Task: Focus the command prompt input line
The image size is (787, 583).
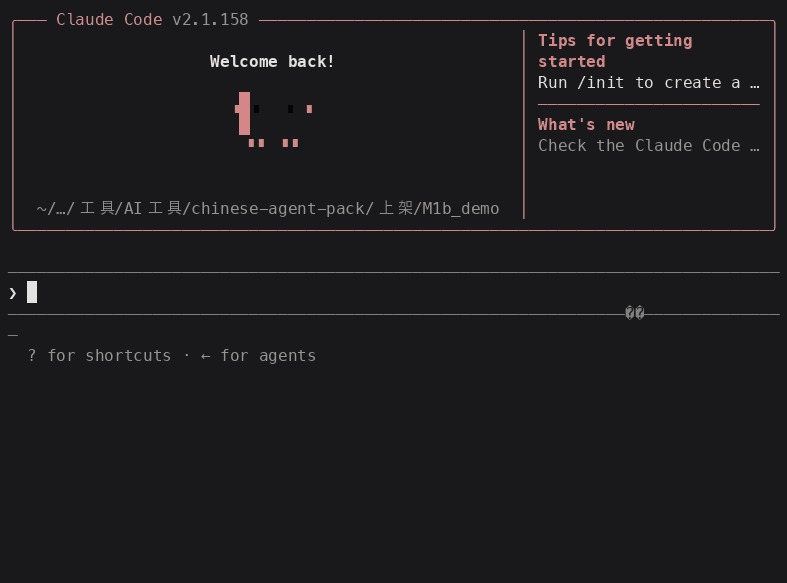Action: (394, 293)
